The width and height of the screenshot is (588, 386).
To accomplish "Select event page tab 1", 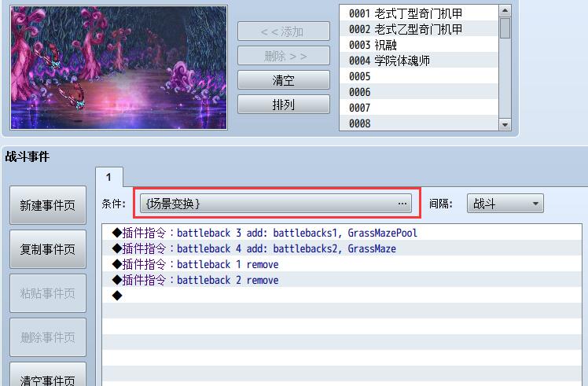I will coord(108,177).
